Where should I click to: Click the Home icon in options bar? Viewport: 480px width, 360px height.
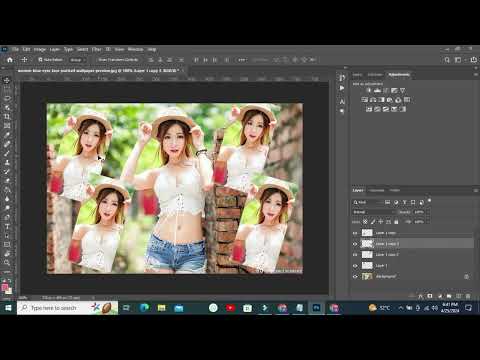coord(10,60)
